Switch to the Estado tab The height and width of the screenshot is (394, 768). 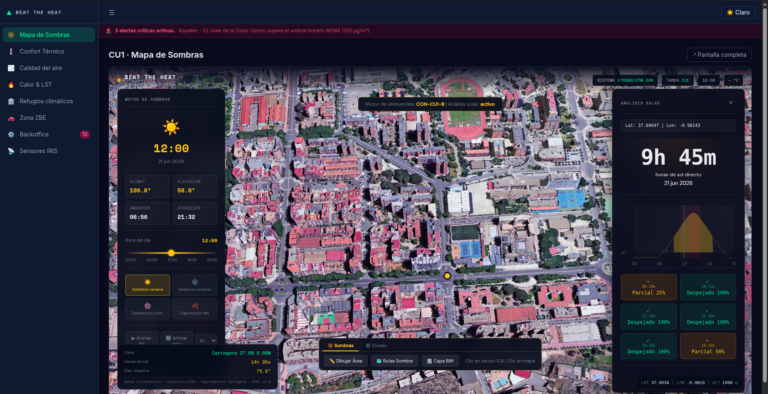(x=376, y=345)
